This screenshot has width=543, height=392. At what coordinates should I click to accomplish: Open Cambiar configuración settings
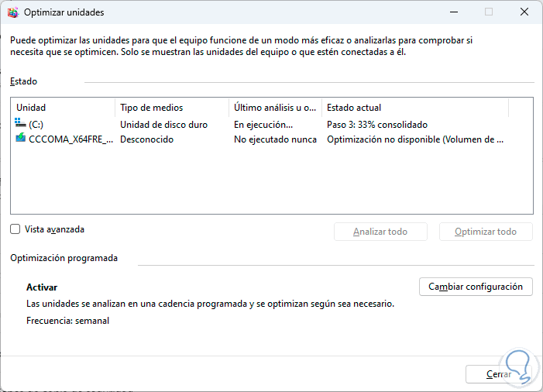[x=476, y=287]
